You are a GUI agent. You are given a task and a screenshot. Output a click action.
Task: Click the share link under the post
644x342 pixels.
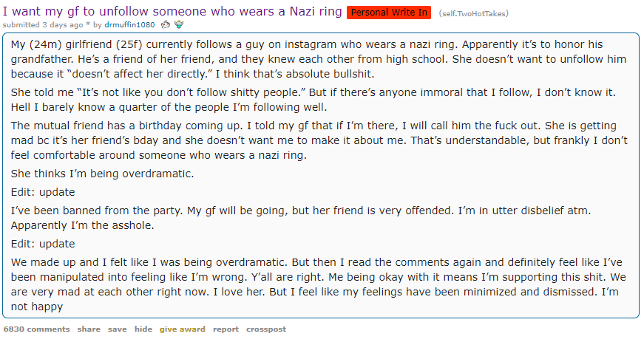click(89, 329)
